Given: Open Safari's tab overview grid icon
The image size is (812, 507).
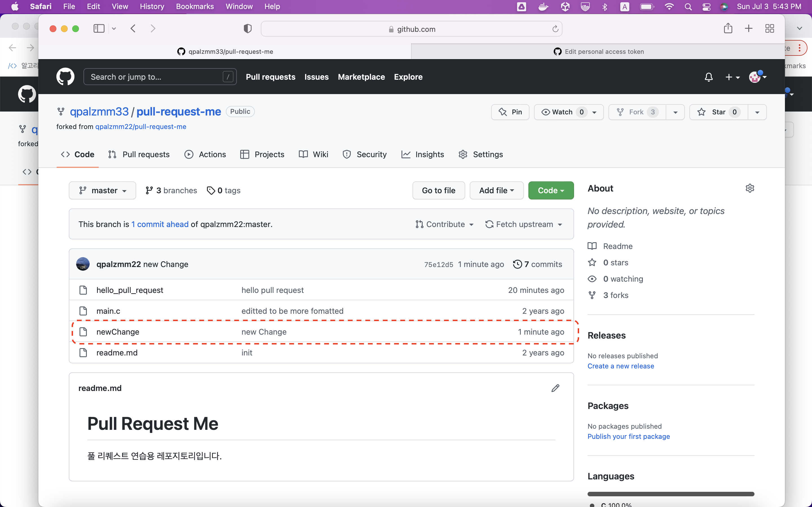Looking at the screenshot, I should click(769, 28).
